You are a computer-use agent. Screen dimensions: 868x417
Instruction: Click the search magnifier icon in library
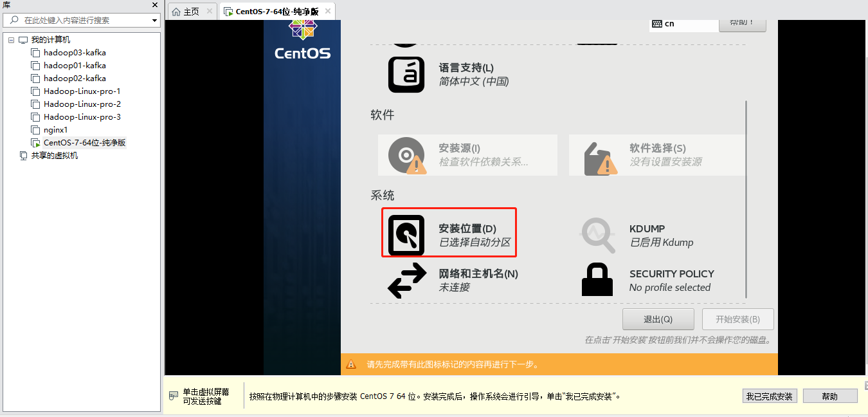(15, 20)
